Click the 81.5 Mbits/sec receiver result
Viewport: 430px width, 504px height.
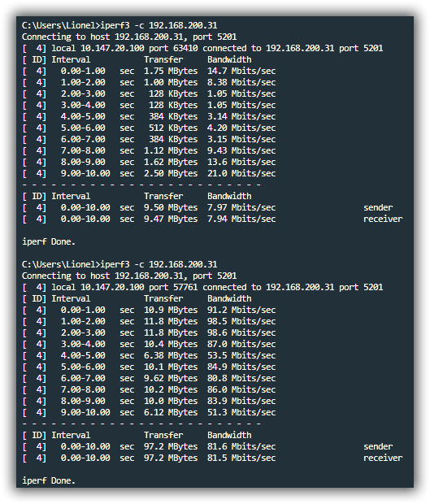[x=241, y=458]
